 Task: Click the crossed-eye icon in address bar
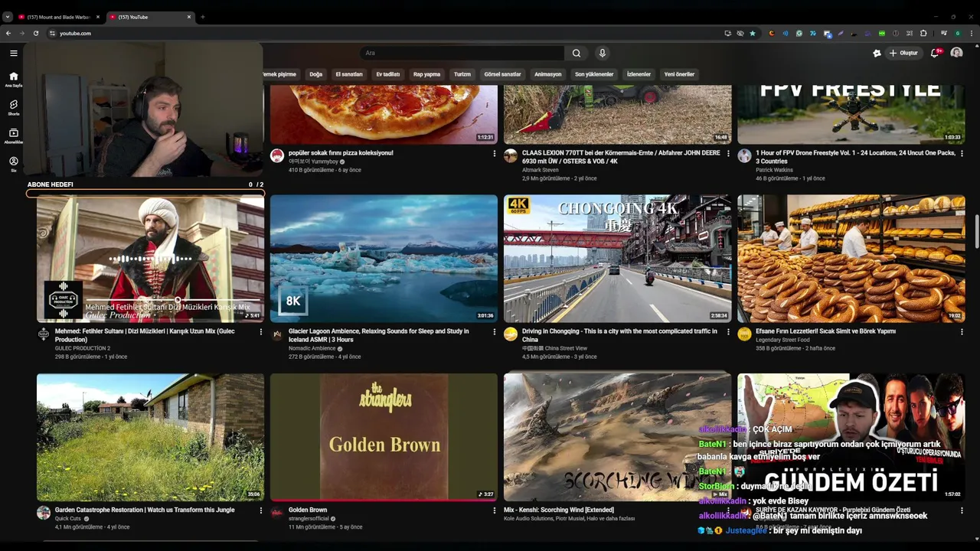click(740, 33)
